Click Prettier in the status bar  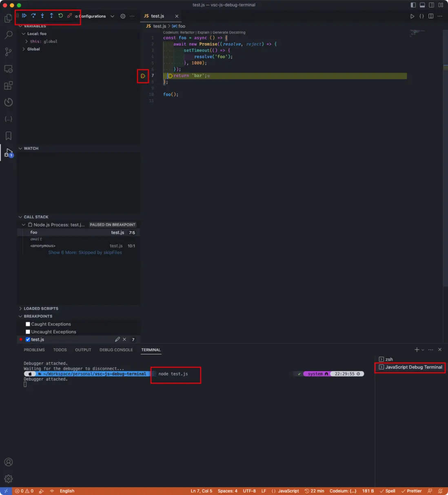(x=411, y=491)
